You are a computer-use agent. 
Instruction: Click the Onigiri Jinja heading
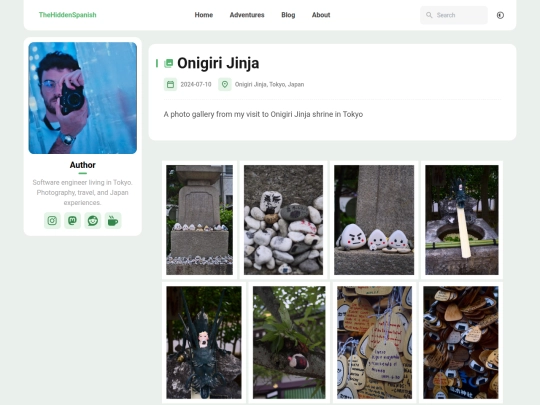coord(218,63)
